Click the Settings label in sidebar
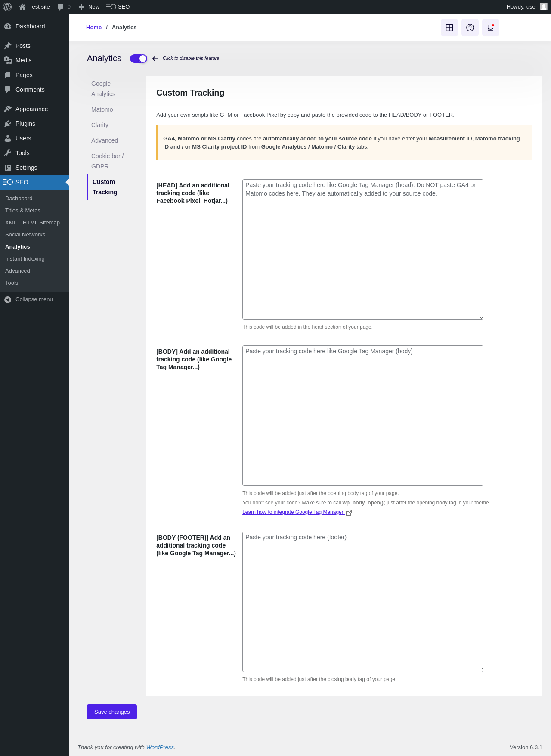Screen dimensions: 551x756 click(x=26, y=168)
